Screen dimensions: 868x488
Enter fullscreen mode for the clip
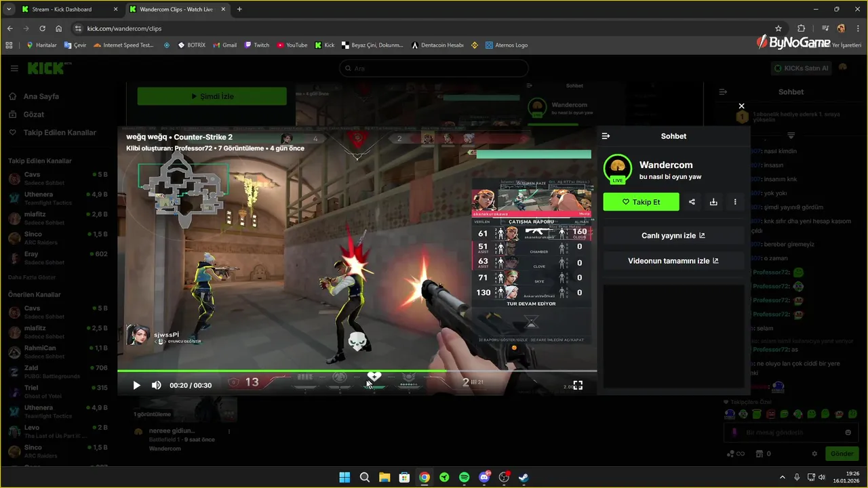578,385
